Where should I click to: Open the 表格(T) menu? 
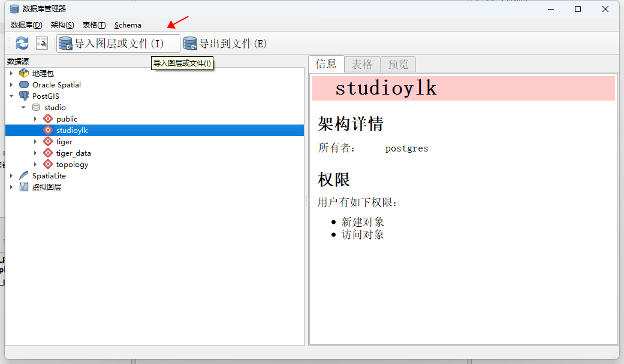[94, 25]
